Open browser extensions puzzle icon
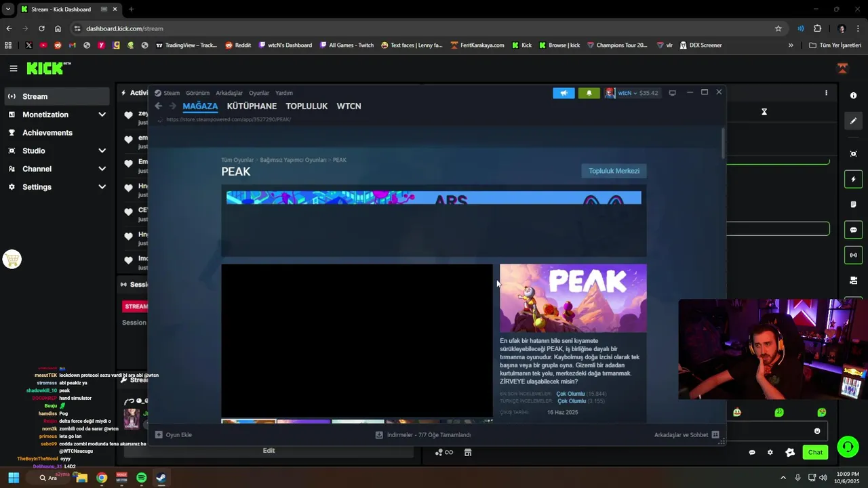 (817, 28)
